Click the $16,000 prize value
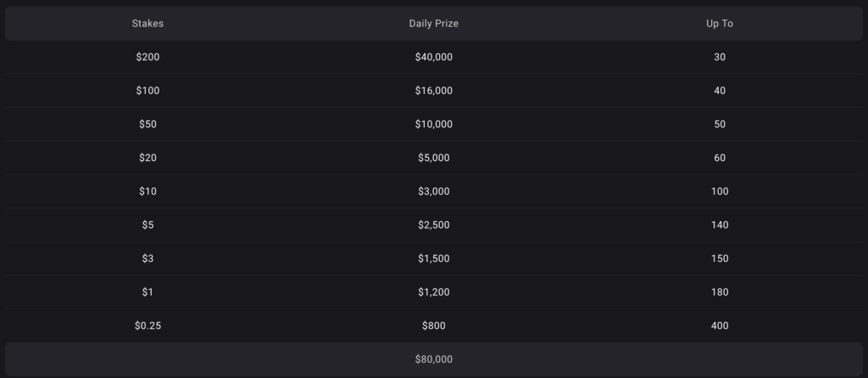This screenshot has width=868, height=378. (433, 91)
